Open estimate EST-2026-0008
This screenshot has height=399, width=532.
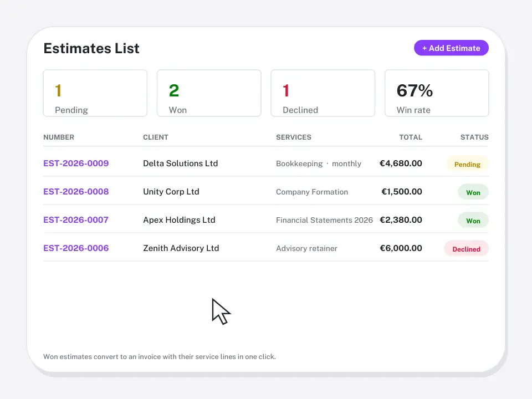(x=76, y=191)
